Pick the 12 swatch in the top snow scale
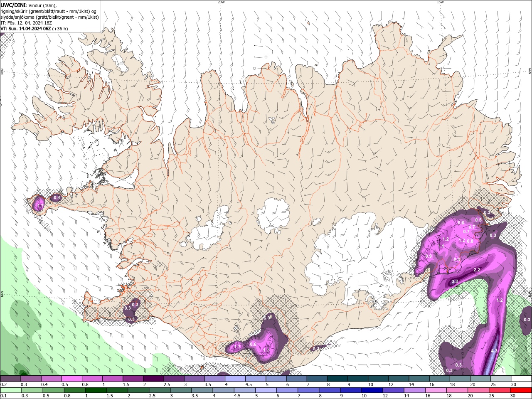This screenshot has height=399, width=532. pyautogui.click(x=399, y=379)
